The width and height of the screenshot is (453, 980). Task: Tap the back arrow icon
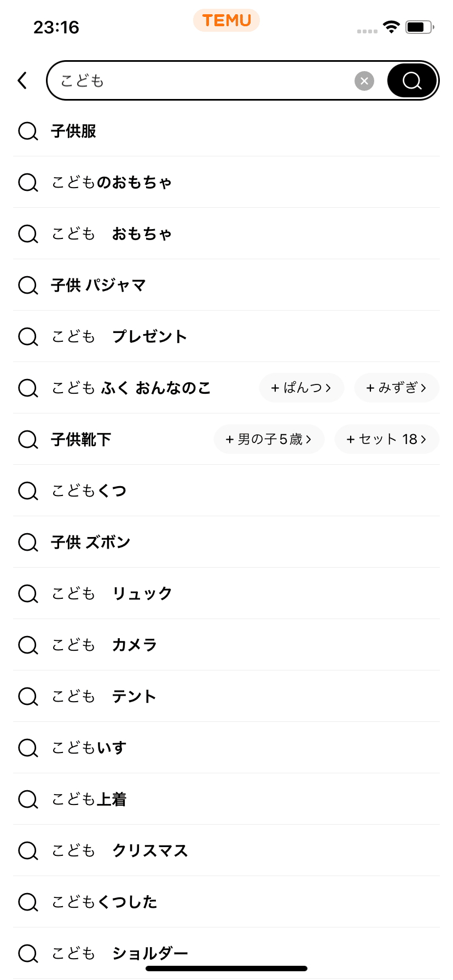[x=22, y=80]
